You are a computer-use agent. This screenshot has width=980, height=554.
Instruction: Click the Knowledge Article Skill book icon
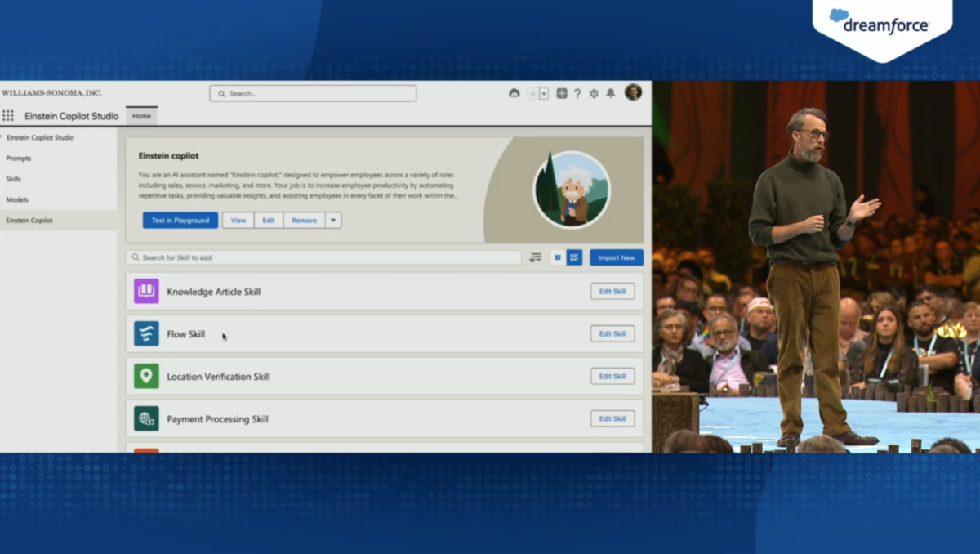(146, 291)
